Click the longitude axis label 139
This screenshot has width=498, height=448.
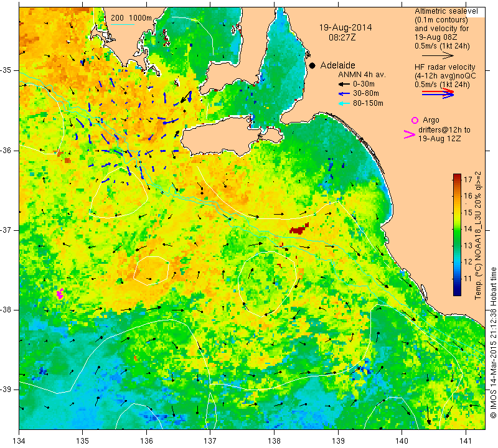(338, 441)
